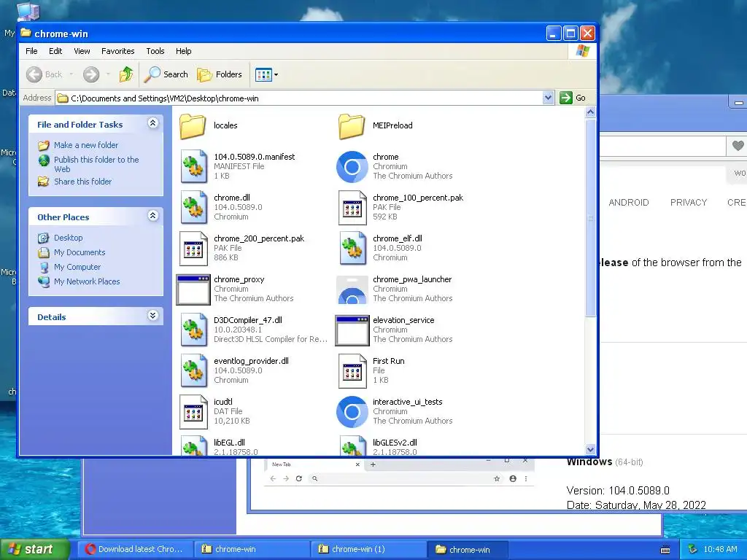Click the system tray clock 10:48 AM

tap(720, 550)
